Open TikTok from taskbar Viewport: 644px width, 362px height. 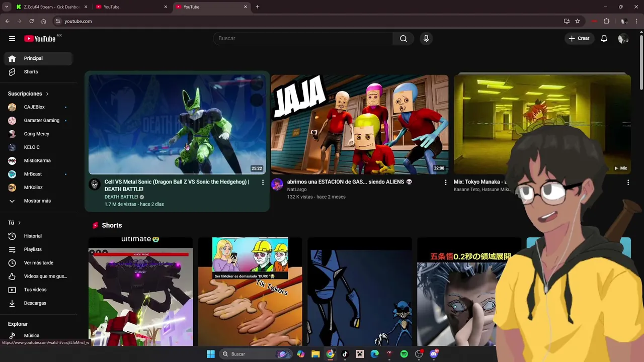[345, 354]
